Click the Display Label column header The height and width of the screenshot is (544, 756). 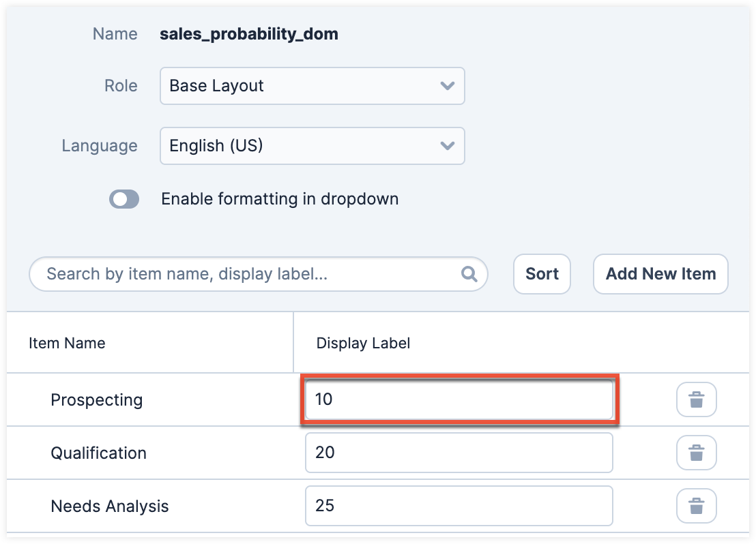(x=363, y=343)
